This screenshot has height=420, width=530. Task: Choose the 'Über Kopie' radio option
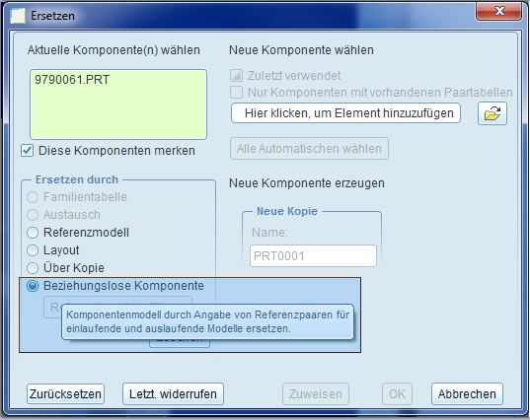[x=33, y=268]
